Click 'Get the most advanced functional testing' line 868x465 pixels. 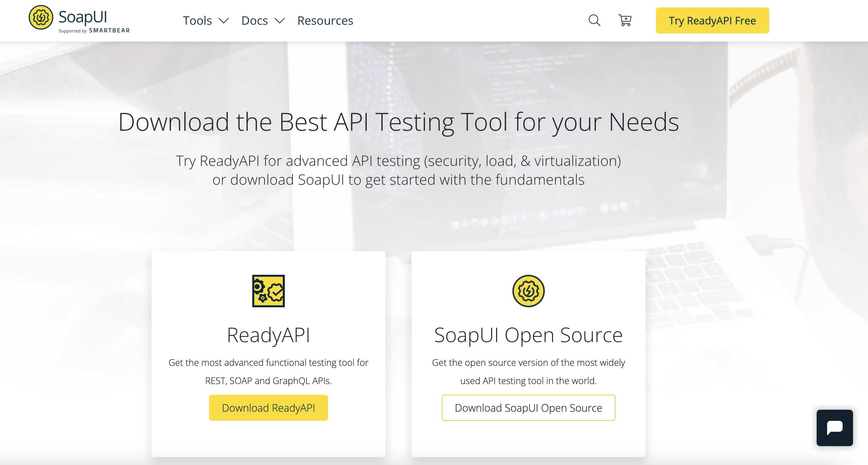pyautogui.click(x=268, y=363)
